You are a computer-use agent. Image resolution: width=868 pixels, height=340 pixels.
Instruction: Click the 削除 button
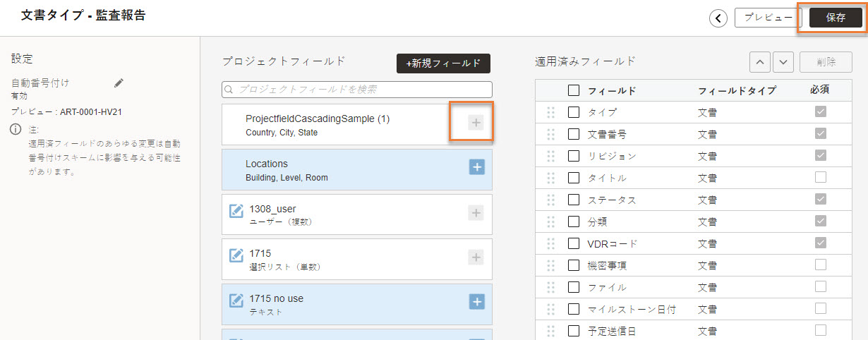tap(826, 62)
